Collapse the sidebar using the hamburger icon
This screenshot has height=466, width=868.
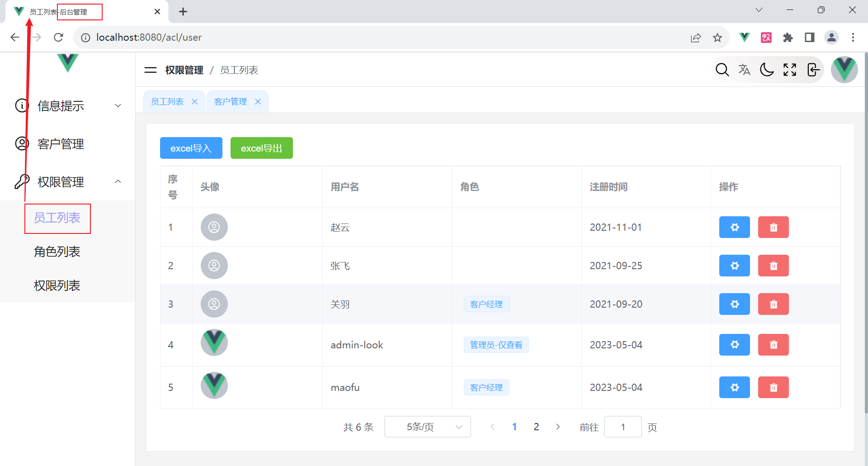coord(150,70)
